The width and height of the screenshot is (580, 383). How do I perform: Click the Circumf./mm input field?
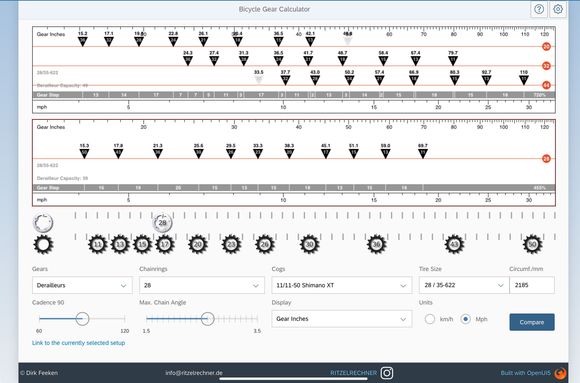532,285
